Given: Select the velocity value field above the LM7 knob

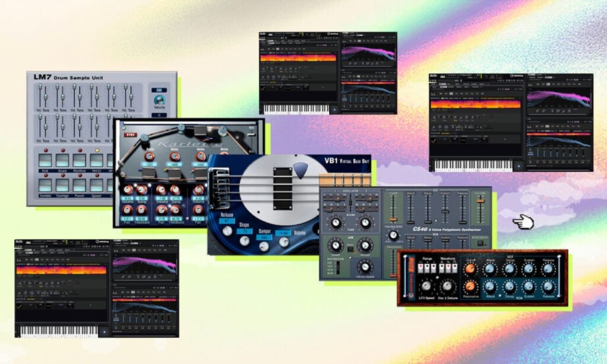Looking at the screenshot, I should pyautogui.click(x=159, y=90).
